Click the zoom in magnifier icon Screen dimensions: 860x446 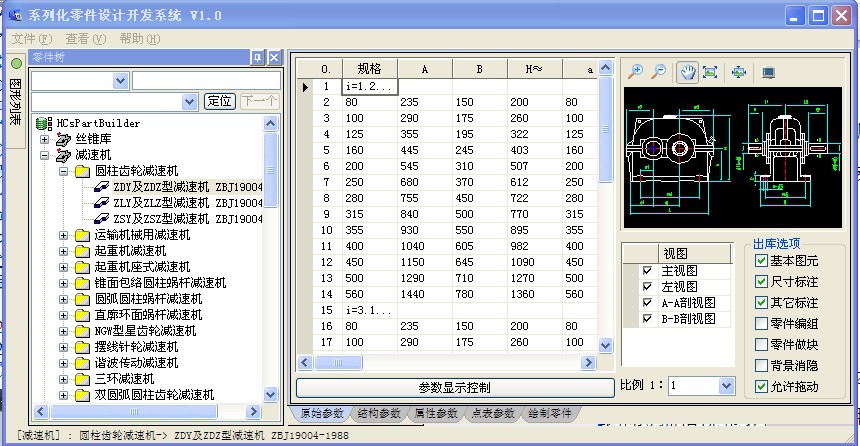[x=635, y=72]
